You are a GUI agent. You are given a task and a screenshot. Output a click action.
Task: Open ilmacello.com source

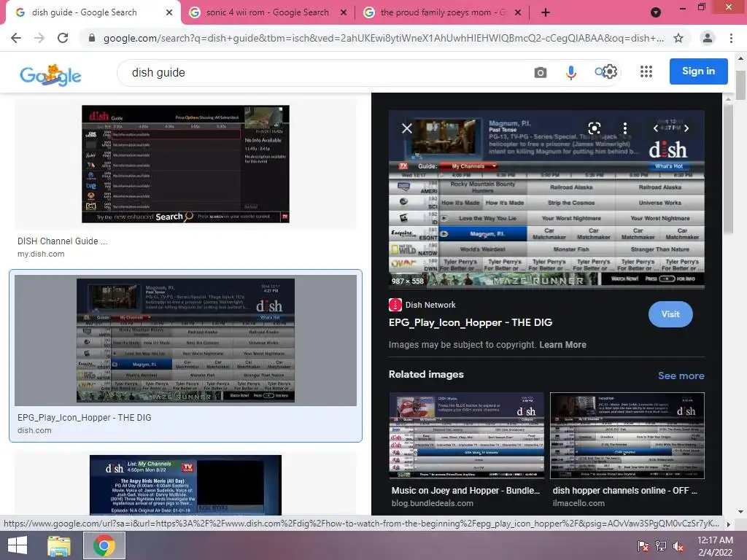(x=578, y=503)
